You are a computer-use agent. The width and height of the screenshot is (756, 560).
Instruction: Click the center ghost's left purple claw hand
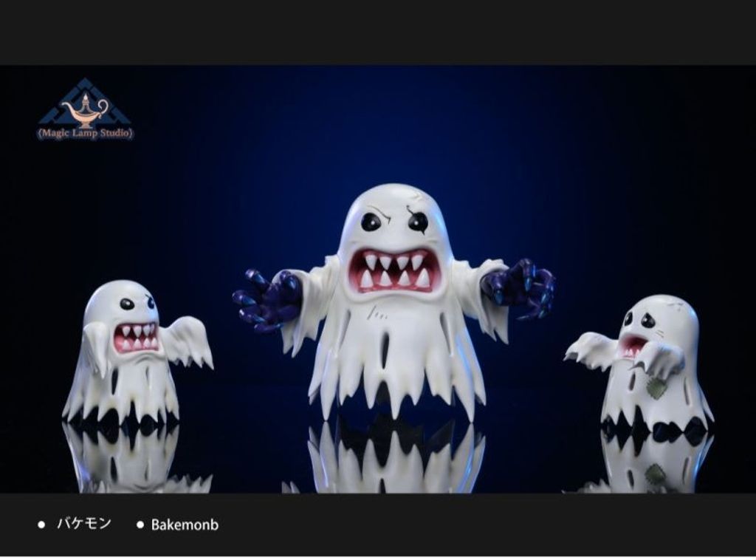[x=267, y=298]
